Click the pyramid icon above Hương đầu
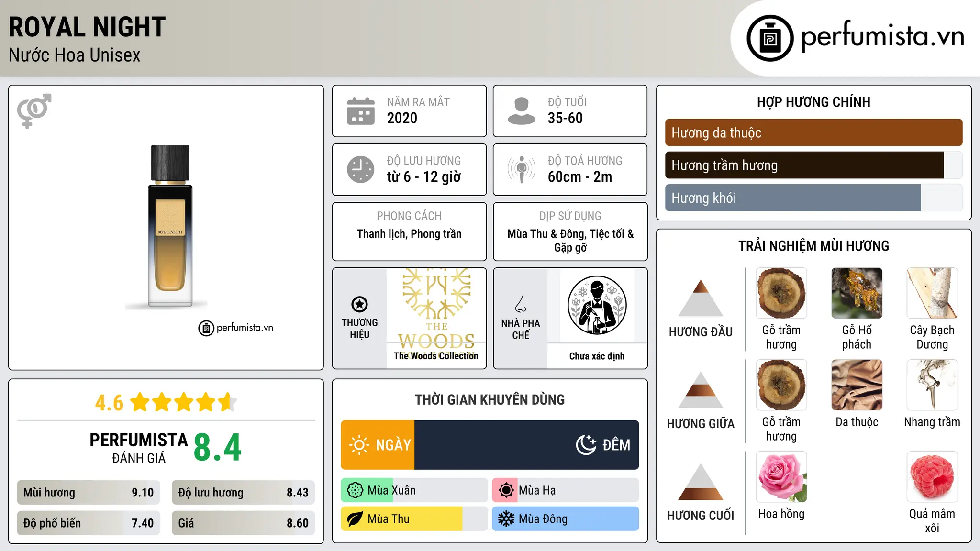Image resolution: width=980 pixels, height=551 pixels. click(701, 298)
